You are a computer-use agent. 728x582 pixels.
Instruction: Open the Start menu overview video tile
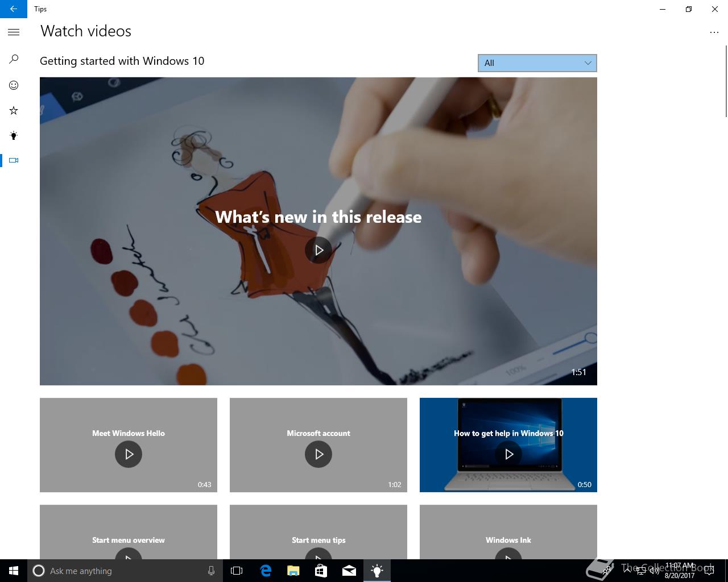click(129, 532)
